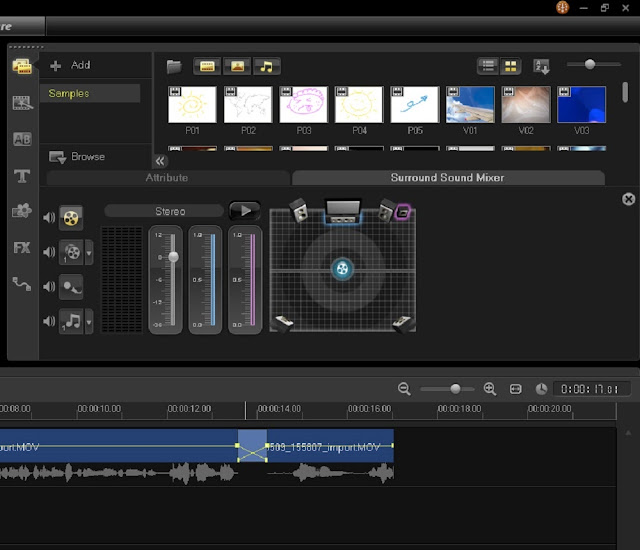Open the Graphic library flower icon
This screenshot has height=550, width=640.
pos(22,211)
